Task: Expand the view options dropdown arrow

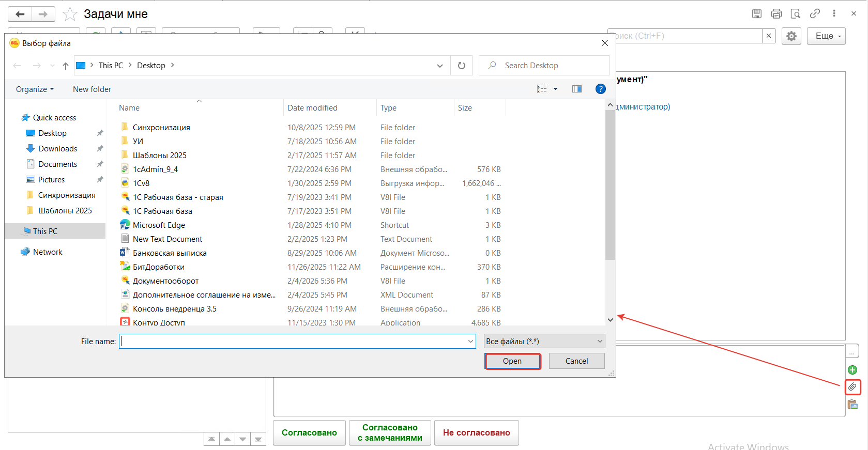Action: [555, 89]
